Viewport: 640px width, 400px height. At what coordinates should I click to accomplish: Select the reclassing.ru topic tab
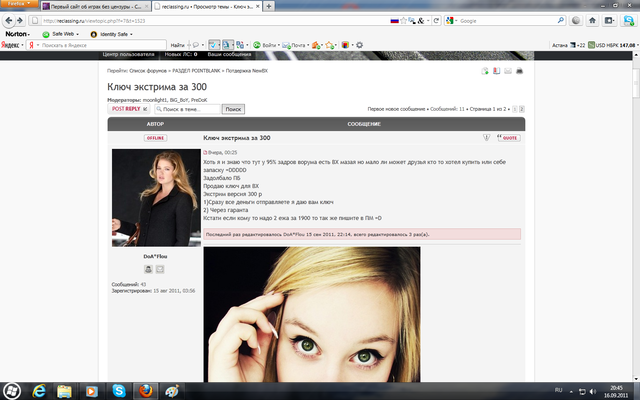[207, 7]
